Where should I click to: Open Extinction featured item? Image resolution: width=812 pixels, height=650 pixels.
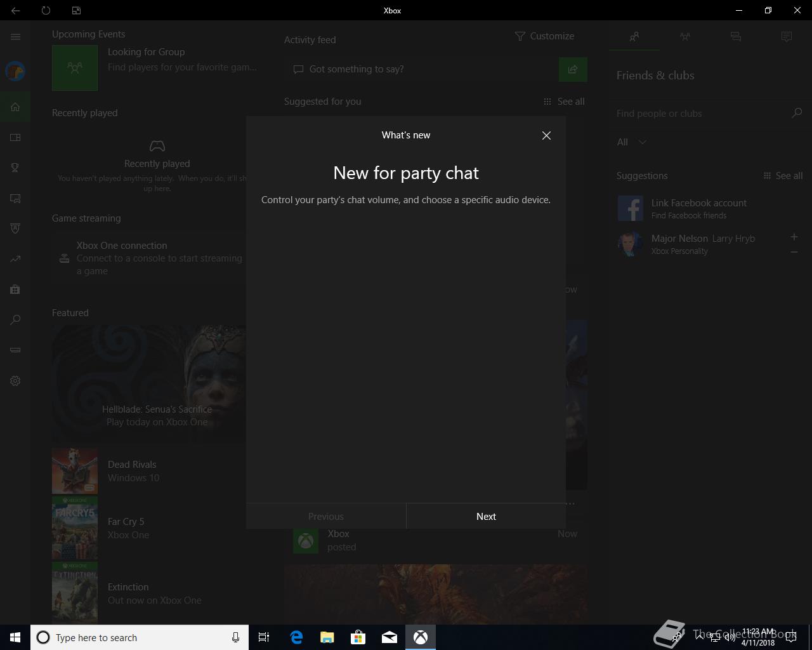(150, 593)
